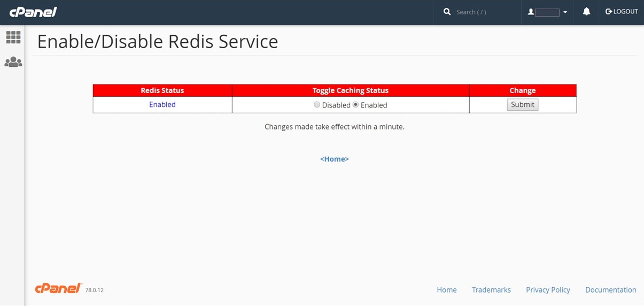Image resolution: width=644 pixels, height=306 pixels.
Task: Click the logout arrow icon
Action: click(608, 11)
